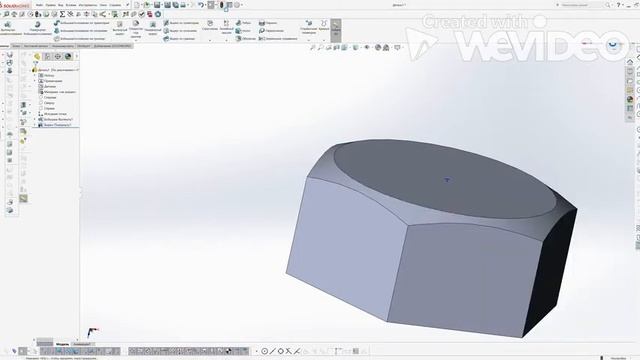Switch to FeatureManager design tree tab
This screenshot has height=360, width=640.
pos(37,57)
